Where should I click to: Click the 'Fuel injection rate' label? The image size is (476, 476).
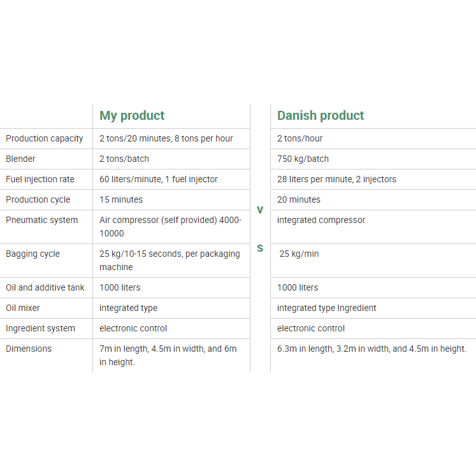(x=40, y=179)
